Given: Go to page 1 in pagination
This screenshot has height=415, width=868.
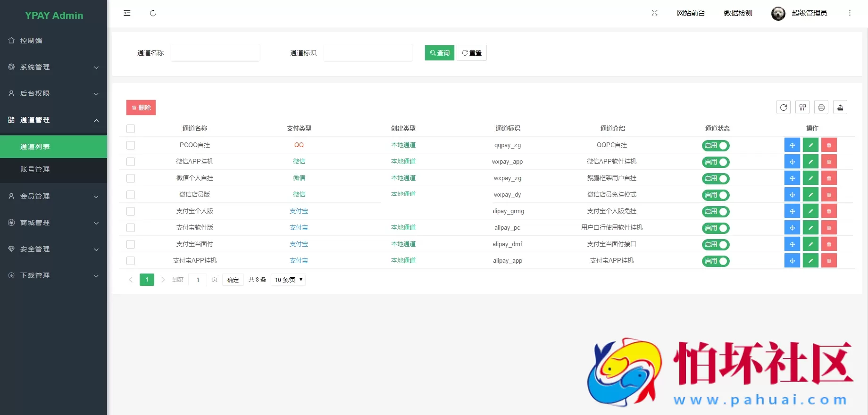Looking at the screenshot, I should click(x=147, y=280).
